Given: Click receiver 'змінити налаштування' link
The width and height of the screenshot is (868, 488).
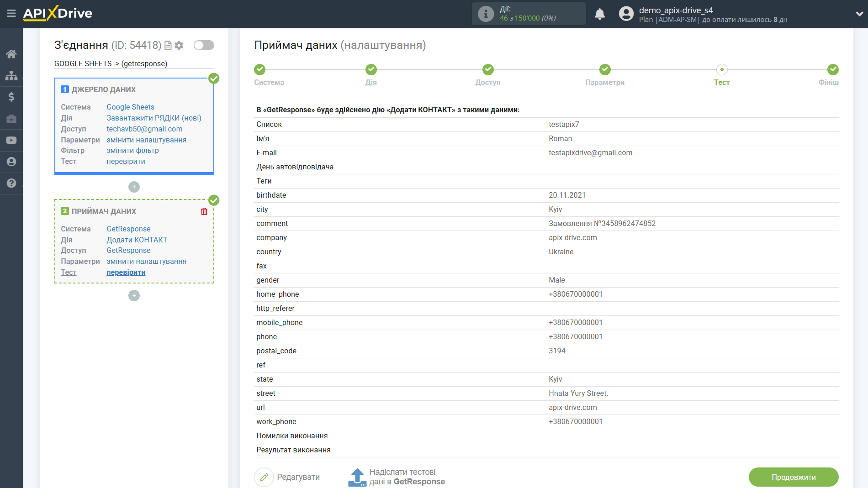Looking at the screenshot, I should click(147, 261).
